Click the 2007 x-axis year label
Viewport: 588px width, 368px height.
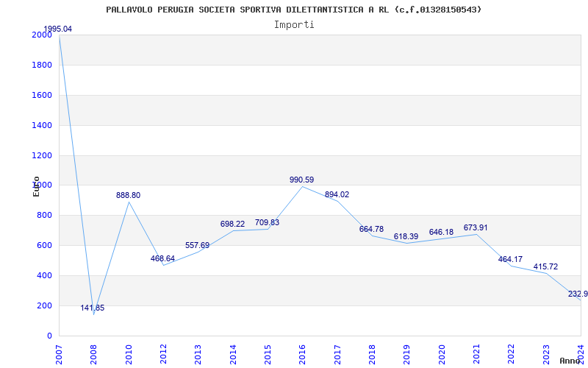click(x=60, y=355)
